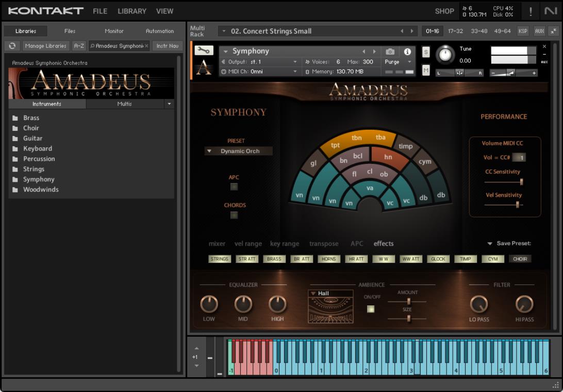Open the instrument info icon
The height and width of the screenshot is (392, 563).
(x=407, y=52)
